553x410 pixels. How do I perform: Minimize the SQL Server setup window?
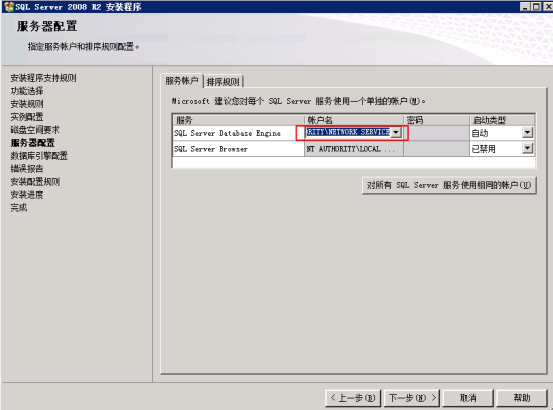coord(525,7)
